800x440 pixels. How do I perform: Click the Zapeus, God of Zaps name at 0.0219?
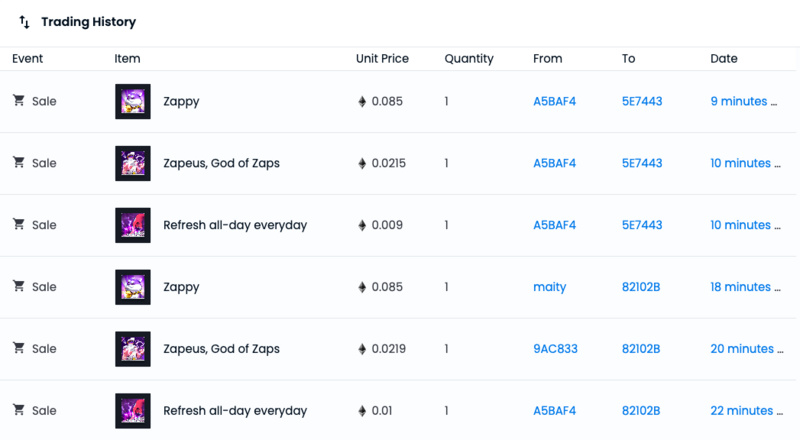(x=221, y=349)
